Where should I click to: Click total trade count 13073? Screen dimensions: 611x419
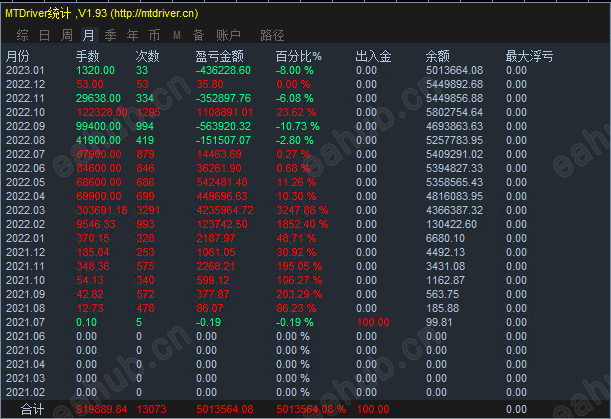tap(152, 410)
